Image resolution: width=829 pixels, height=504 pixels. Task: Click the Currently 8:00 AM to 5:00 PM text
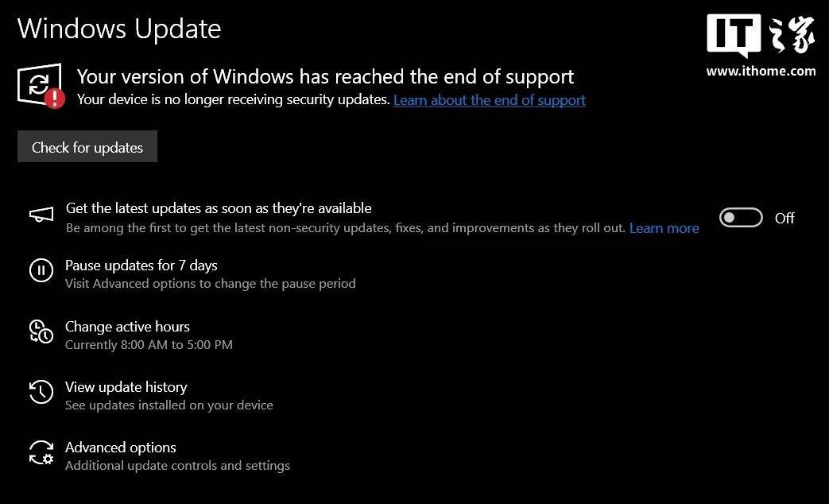point(149,345)
